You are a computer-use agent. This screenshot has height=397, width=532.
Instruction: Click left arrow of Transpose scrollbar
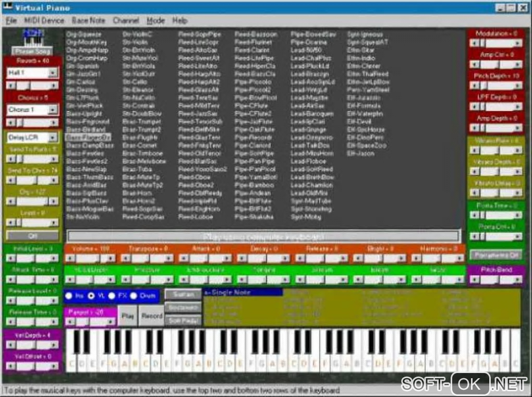coord(126,259)
